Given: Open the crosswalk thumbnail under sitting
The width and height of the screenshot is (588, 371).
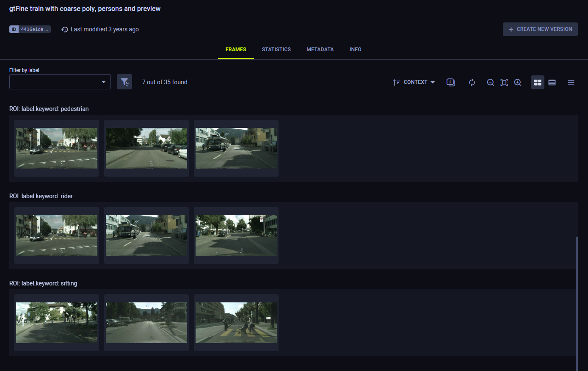Looking at the screenshot, I should coord(236,323).
